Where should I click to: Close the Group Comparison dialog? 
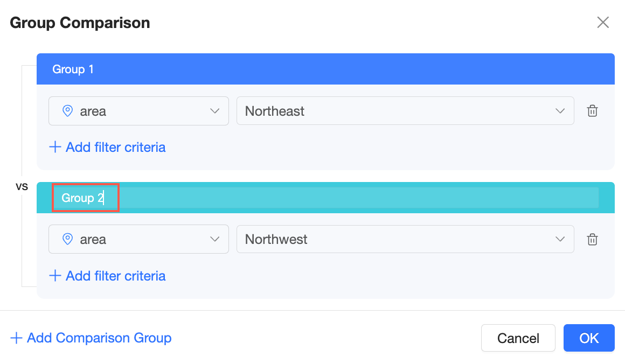[x=603, y=22]
